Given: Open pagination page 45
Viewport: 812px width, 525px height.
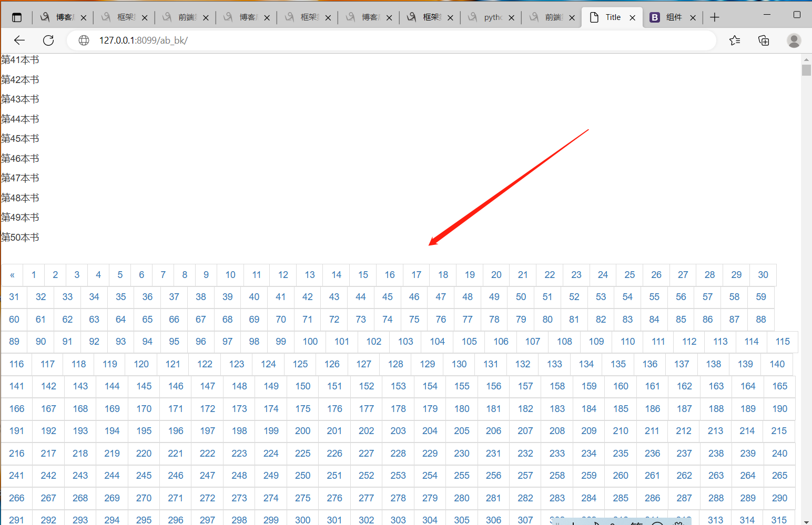Looking at the screenshot, I should pyautogui.click(x=388, y=297).
